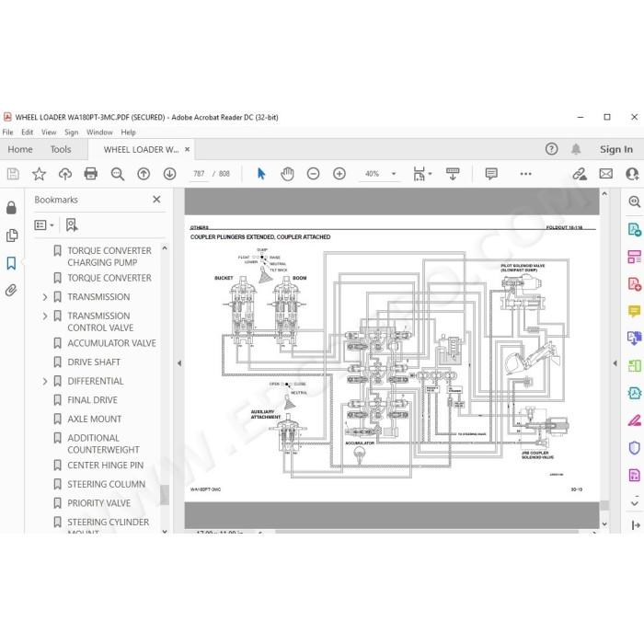Viewport: 644px width, 644px height.
Task: Click the Zoom Out minus icon
Action: point(313,174)
